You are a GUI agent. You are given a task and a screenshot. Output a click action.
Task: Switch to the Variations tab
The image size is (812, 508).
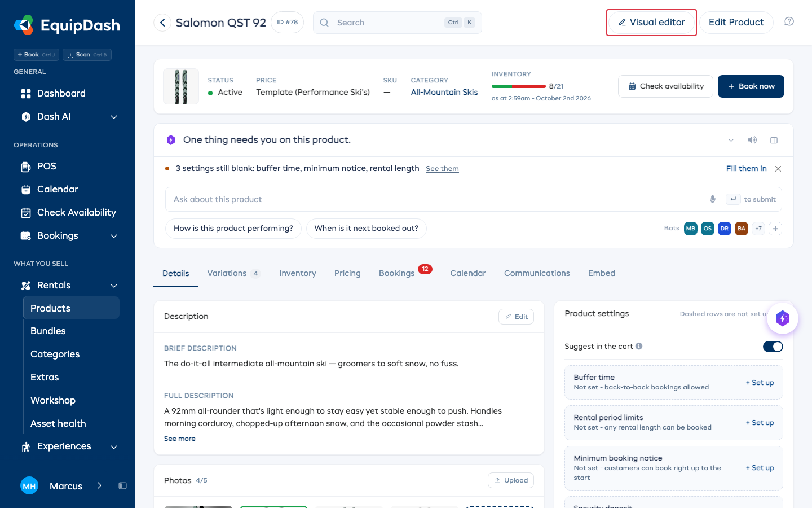click(x=233, y=273)
